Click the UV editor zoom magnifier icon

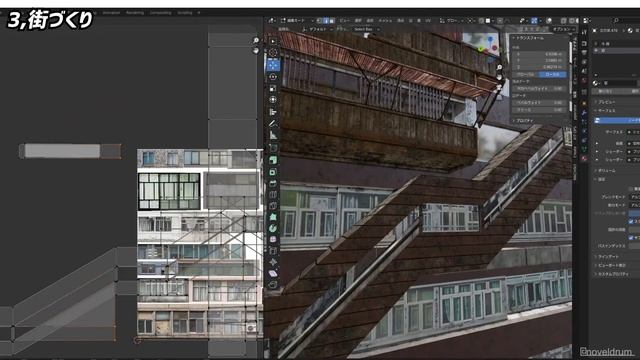point(256,40)
